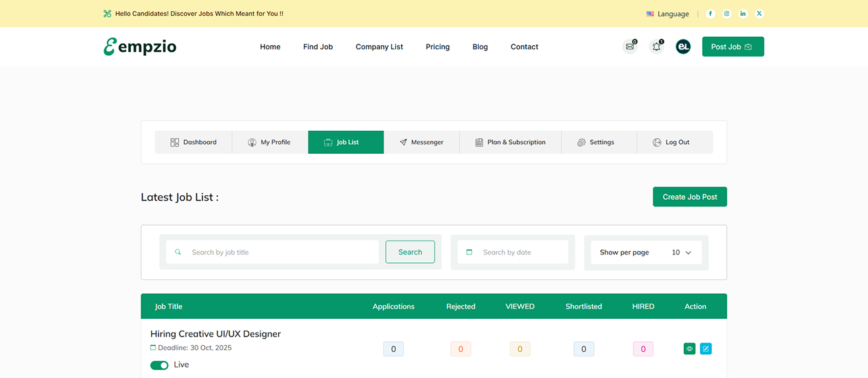Click the Hello Candidates announcement text

point(199,13)
